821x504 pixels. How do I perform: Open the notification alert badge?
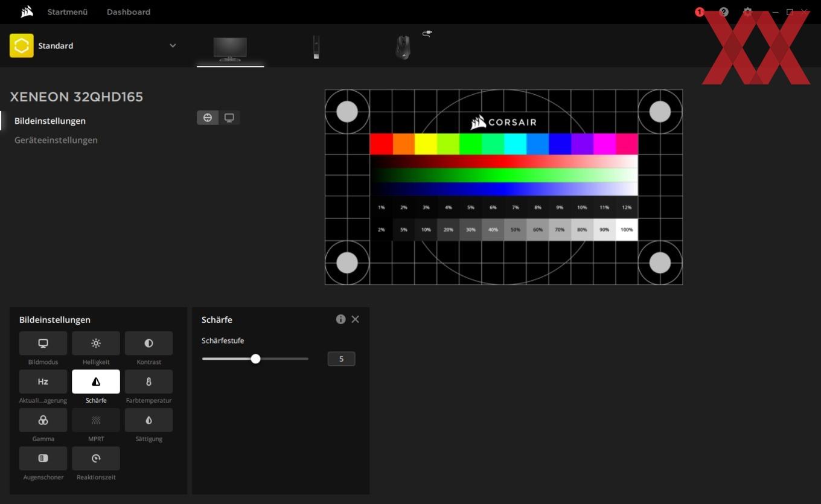(x=699, y=11)
